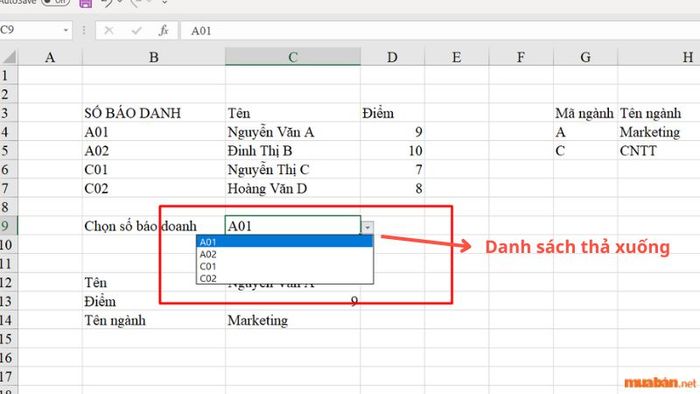The height and width of the screenshot is (394, 700).
Task: Select row 1 header
Action: pyautogui.click(x=8, y=75)
